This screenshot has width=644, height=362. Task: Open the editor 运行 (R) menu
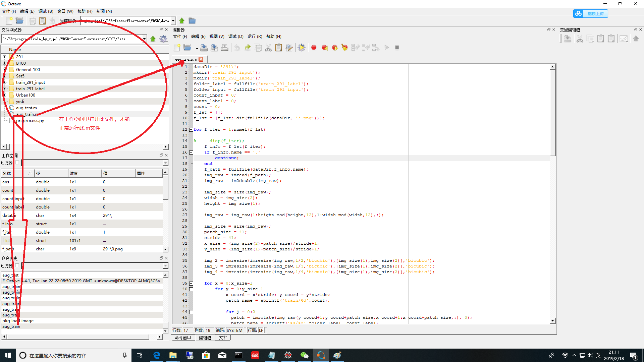[x=255, y=37]
